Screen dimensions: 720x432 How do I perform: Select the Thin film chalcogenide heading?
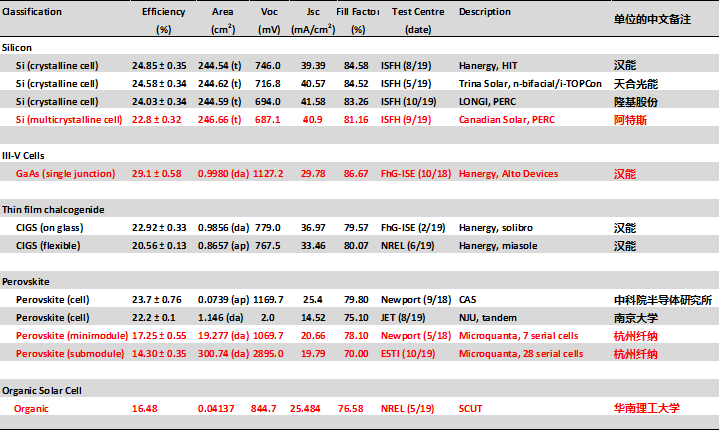click(x=53, y=210)
